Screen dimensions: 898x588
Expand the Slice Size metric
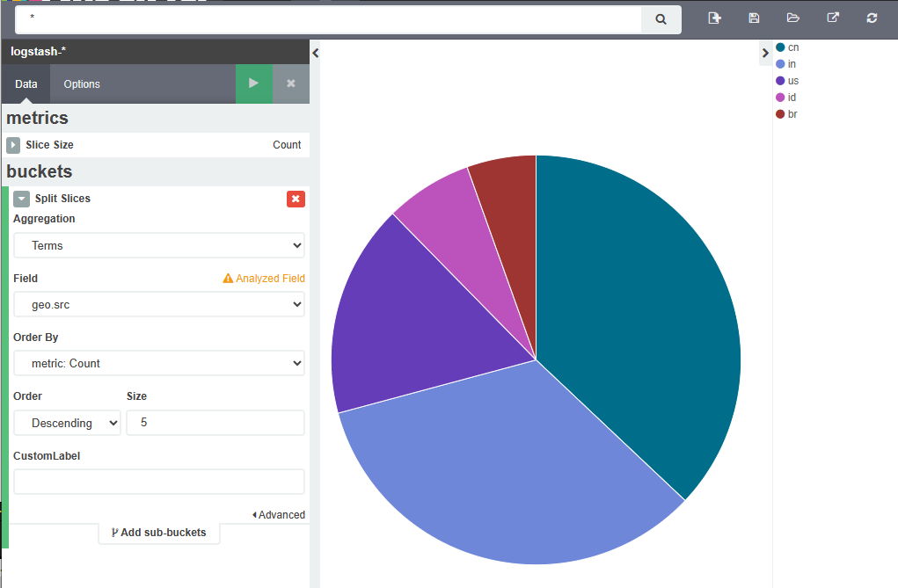point(13,145)
